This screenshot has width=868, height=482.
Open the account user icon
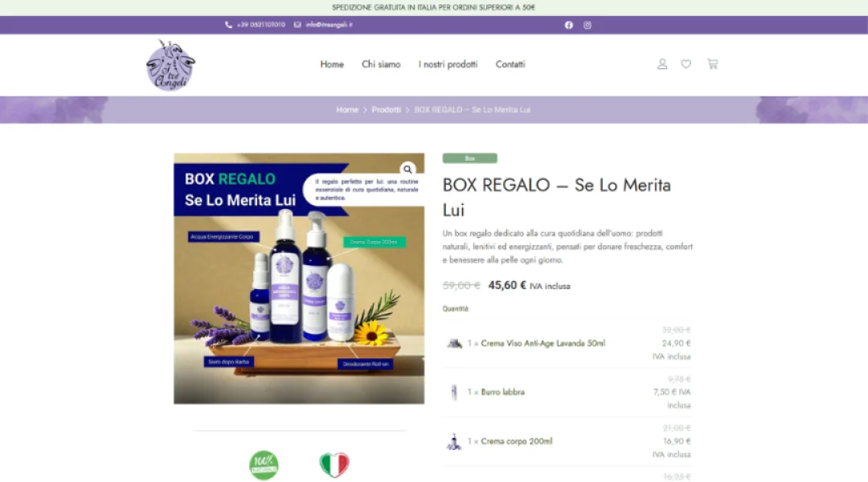pyautogui.click(x=661, y=64)
